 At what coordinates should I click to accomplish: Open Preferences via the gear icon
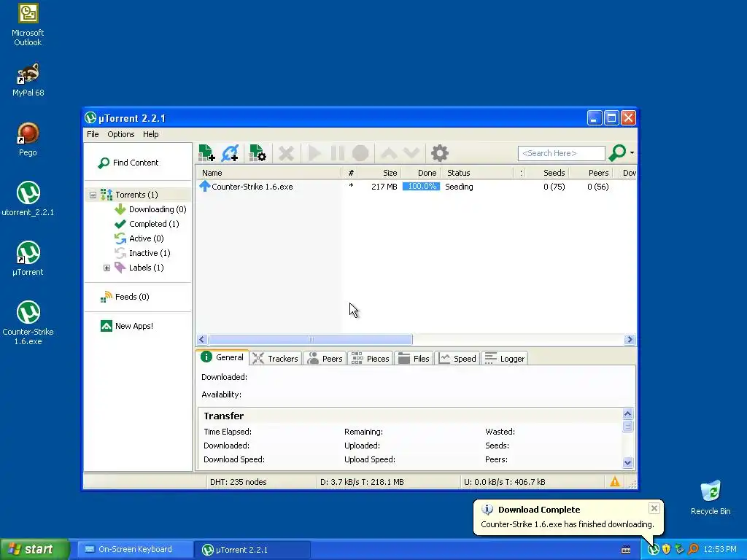439,153
